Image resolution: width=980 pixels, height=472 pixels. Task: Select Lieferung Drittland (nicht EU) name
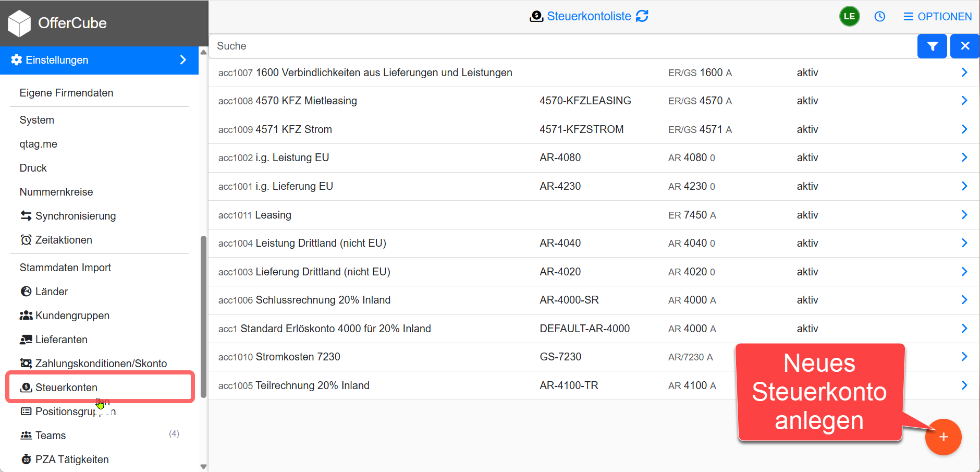pos(323,272)
